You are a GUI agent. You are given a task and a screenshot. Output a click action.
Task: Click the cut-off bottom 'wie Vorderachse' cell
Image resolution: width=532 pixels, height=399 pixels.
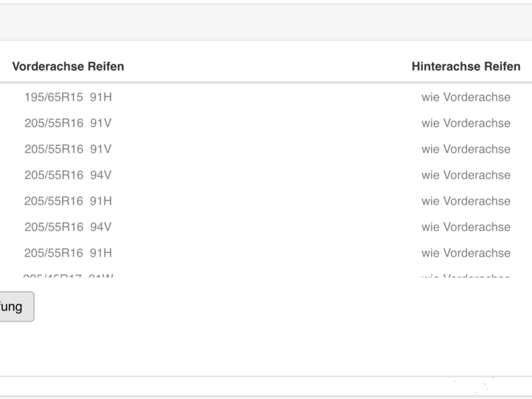click(466, 276)
